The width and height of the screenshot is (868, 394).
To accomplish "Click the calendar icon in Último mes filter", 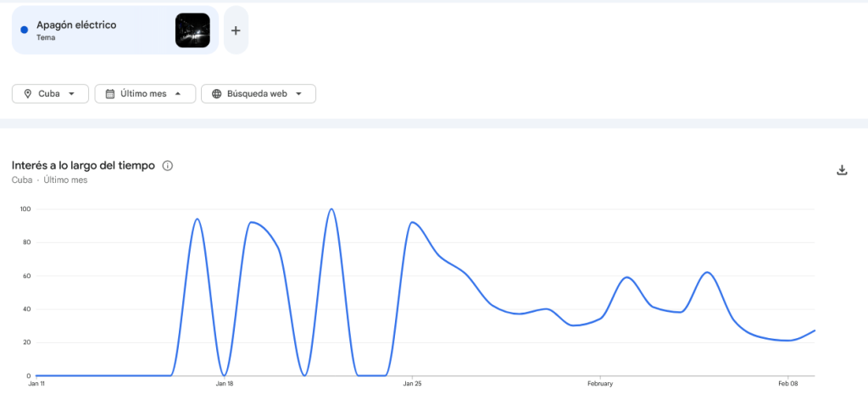I will 110,94.
